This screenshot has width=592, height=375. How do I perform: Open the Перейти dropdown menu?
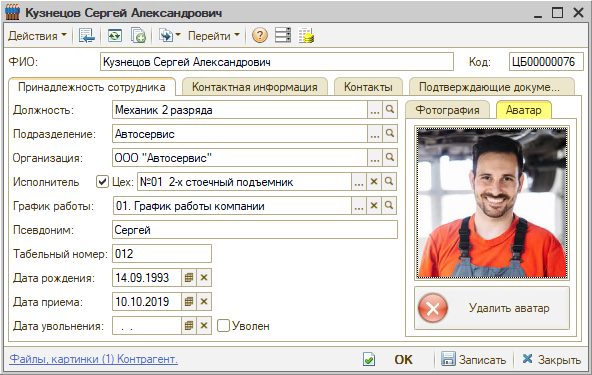[x=214, y=36]
